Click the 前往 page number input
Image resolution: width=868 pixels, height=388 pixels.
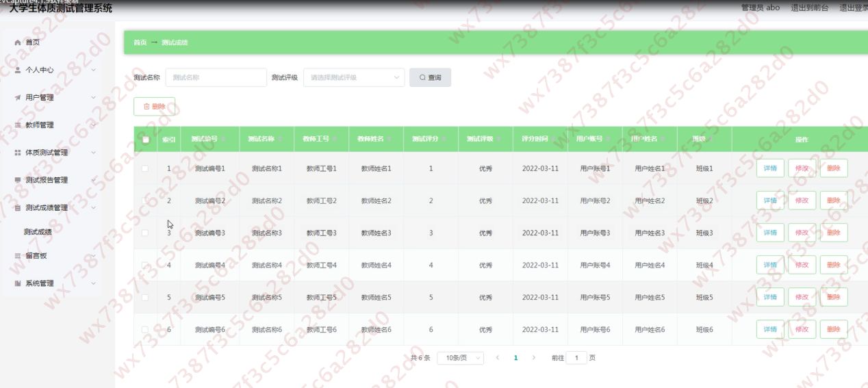point(576,358)
